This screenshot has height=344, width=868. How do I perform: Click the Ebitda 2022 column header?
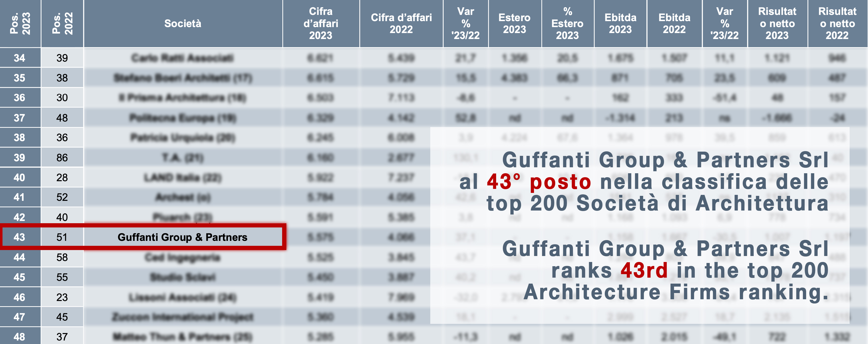coord(674,23)
